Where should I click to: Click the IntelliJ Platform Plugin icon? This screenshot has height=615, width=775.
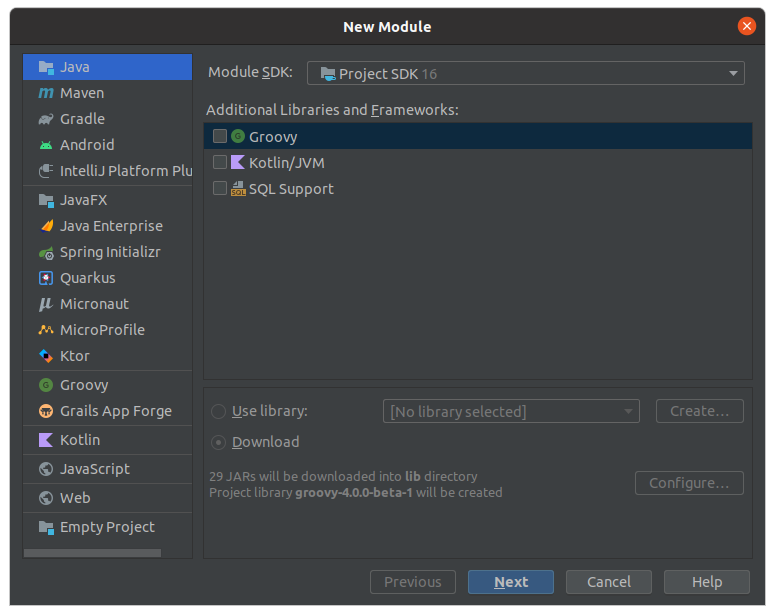pos(46,171)
